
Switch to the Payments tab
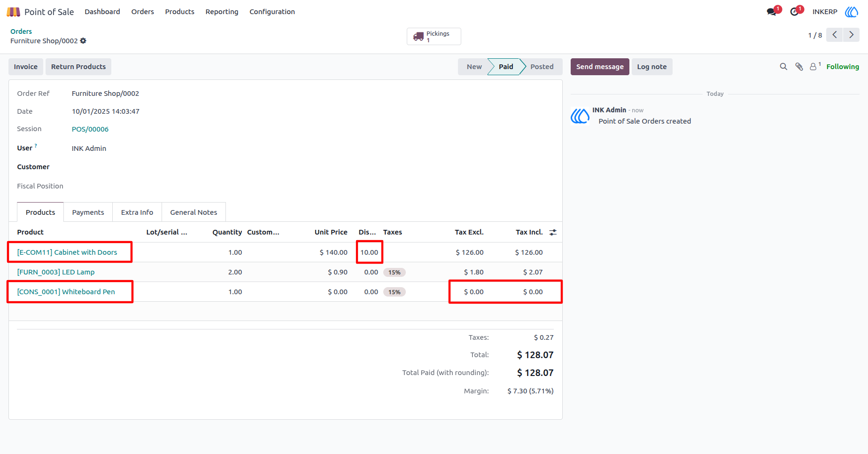click(x=88, y=212)
